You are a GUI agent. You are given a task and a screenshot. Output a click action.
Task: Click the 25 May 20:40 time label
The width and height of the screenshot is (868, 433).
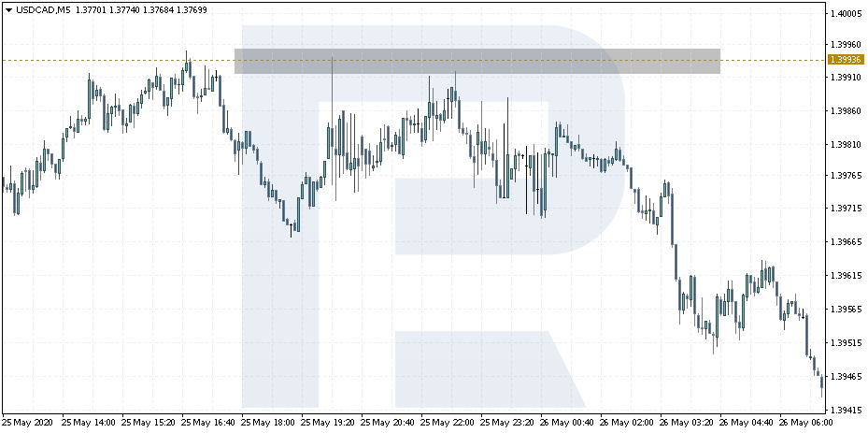coord(388,423)
